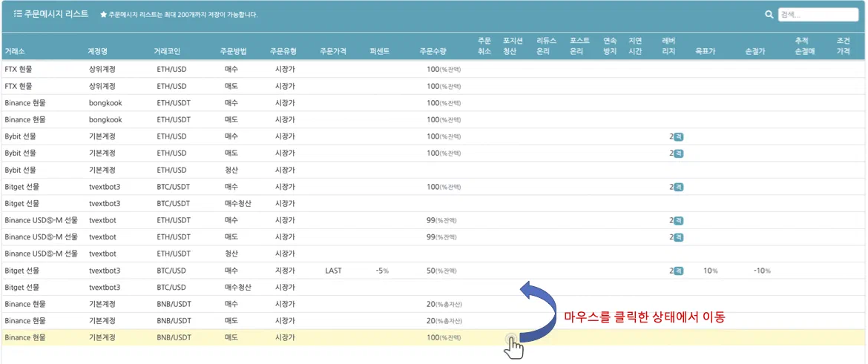Click the magnifier search icon

point(769,15)
